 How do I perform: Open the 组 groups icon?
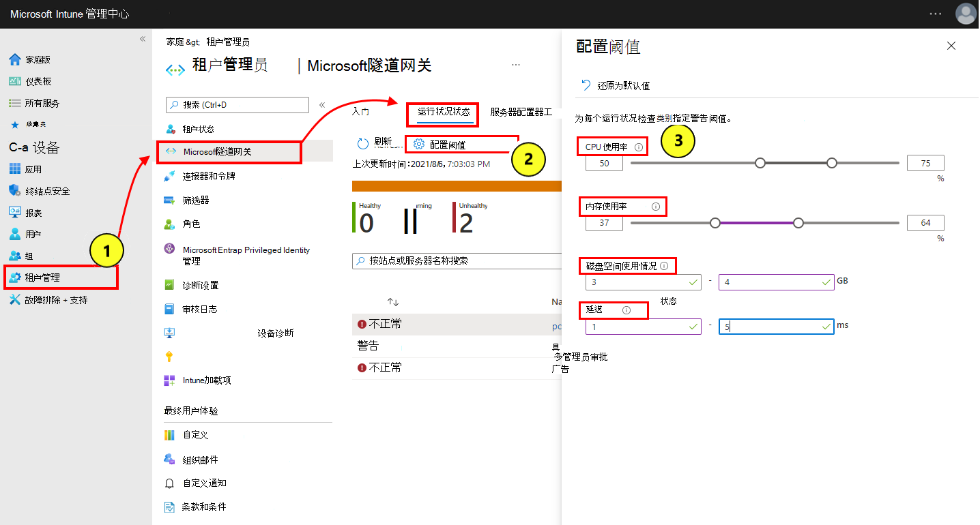click(15, 256)
